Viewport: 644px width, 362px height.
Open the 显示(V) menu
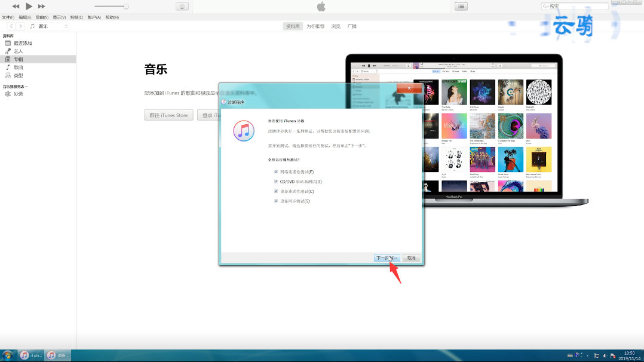(59, 17)
